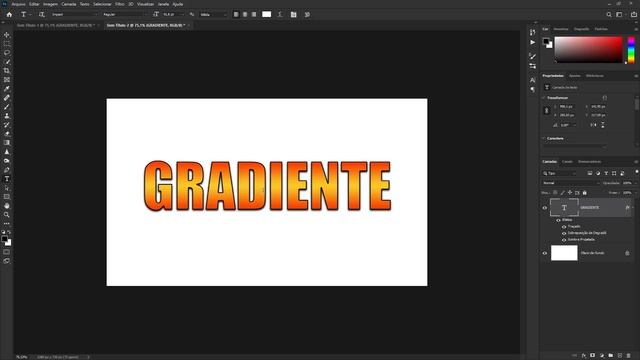Image resolution: width=640 pixels, height=360 pixels.
Task: Click the text color swatch in the options bar
Action: click(267, 14)
